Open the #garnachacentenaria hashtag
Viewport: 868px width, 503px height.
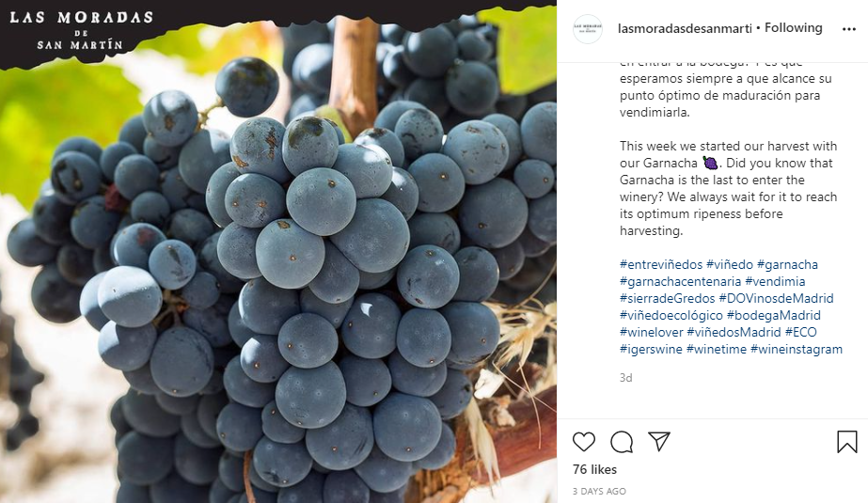(x=679, y=281)
